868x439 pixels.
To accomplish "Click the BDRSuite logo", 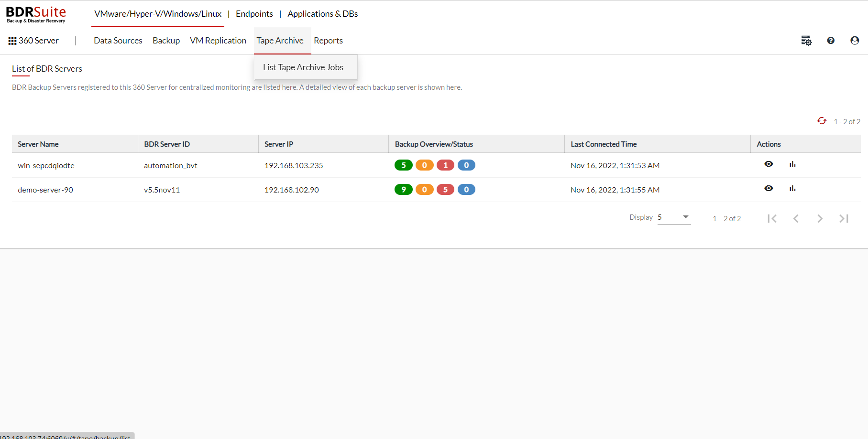I will 36,14.
